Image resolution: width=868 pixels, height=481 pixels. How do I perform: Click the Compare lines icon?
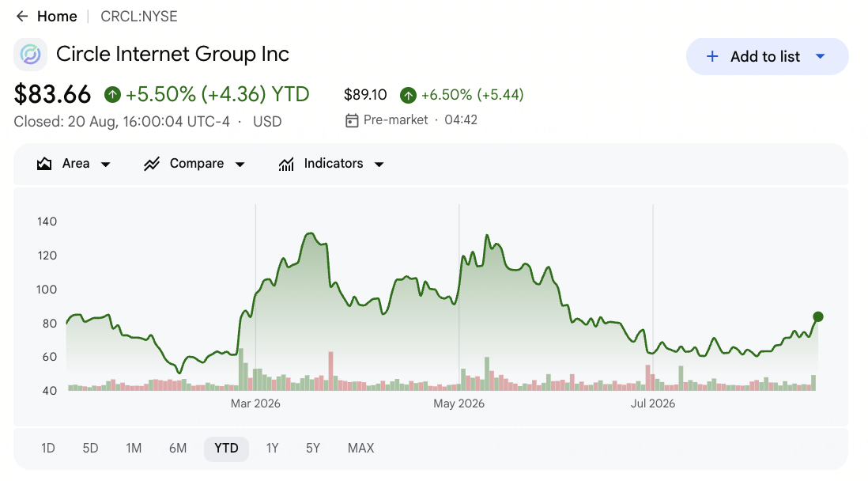click(152, 164)
